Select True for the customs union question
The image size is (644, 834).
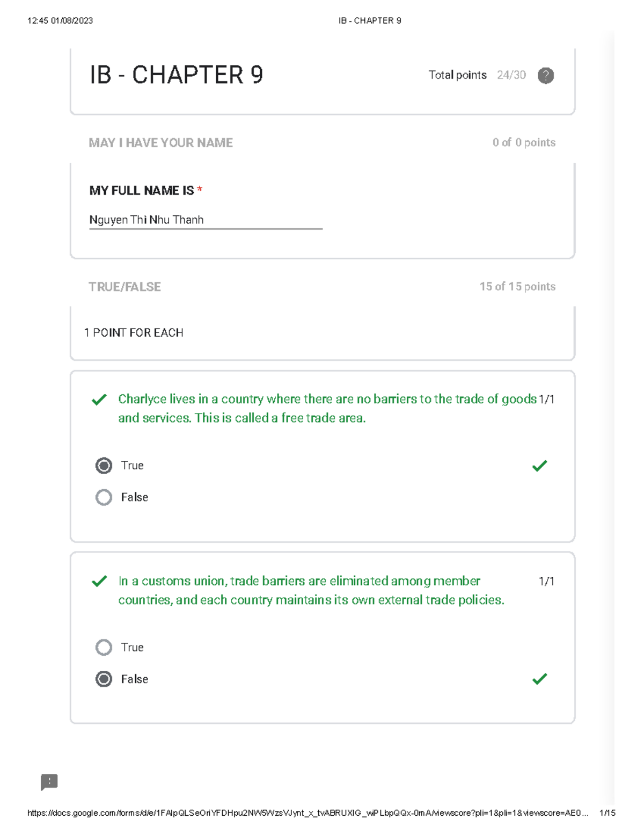(x=104, y=647)
